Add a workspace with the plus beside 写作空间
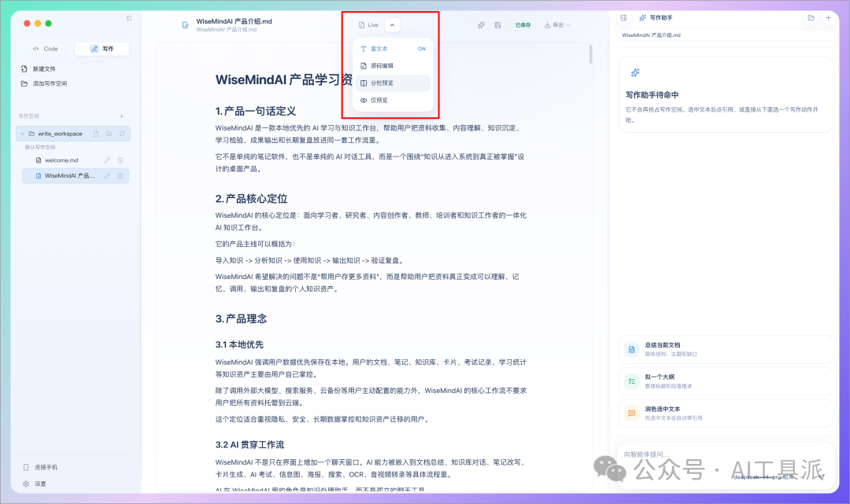Screen dimensions: 850x504 (121, 116)
